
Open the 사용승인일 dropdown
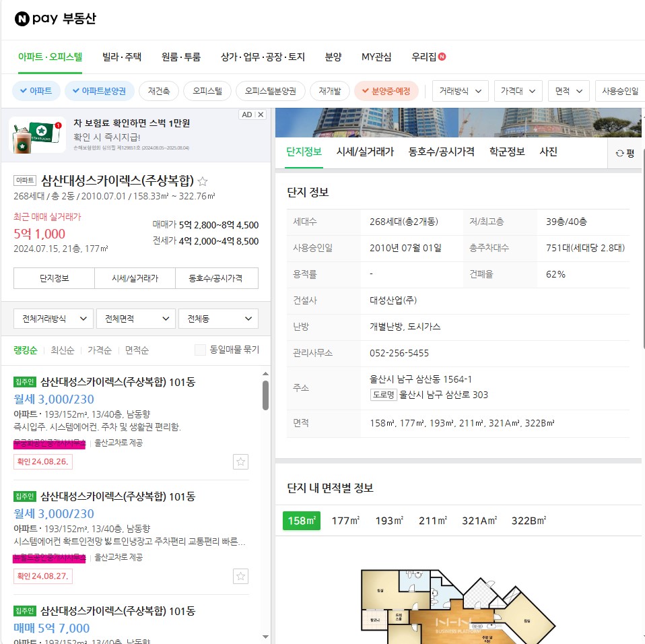620,91
